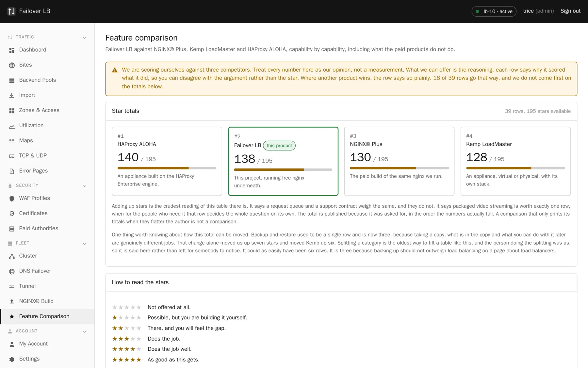Click the Paid Authorities server icon
The image size is (588, 368).
coord(12,229)
